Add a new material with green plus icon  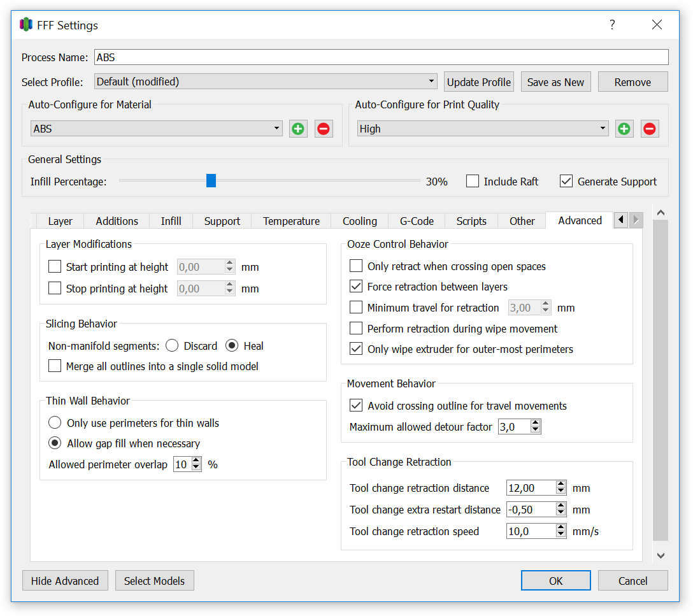(x=298, y=129)
